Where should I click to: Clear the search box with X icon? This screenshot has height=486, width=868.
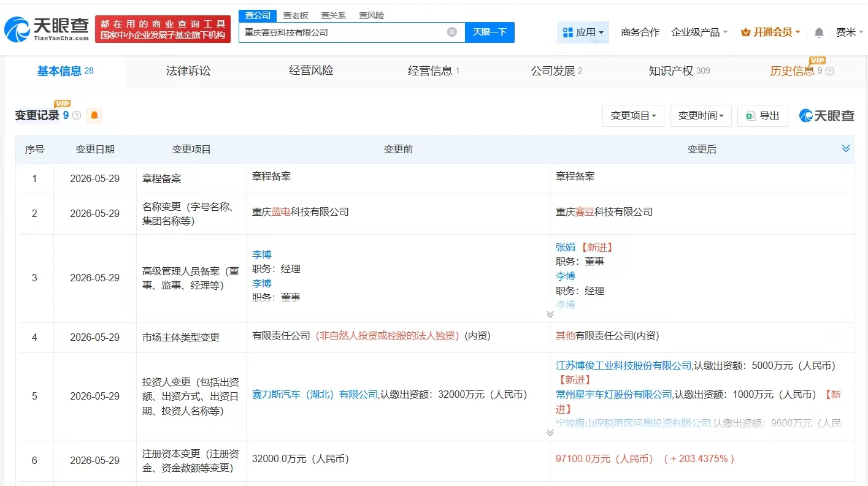pyautogui.click(x=452, y=32)
